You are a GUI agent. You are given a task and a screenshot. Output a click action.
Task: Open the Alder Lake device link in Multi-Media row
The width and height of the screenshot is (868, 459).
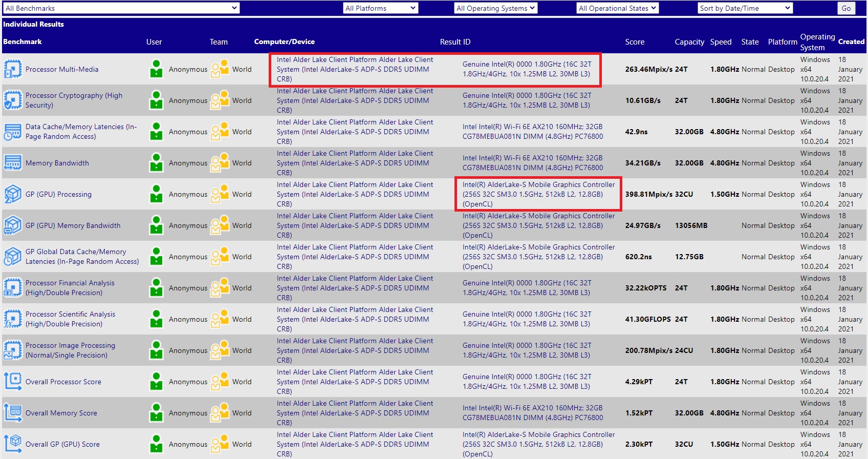coord(355,69)
